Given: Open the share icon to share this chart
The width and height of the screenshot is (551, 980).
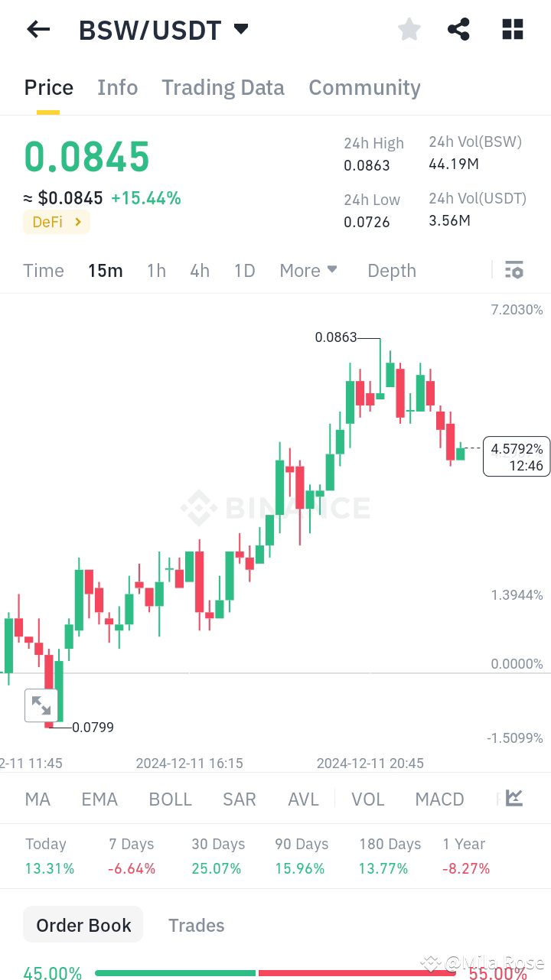Looking at the screenshot, I should pos(458,29).
